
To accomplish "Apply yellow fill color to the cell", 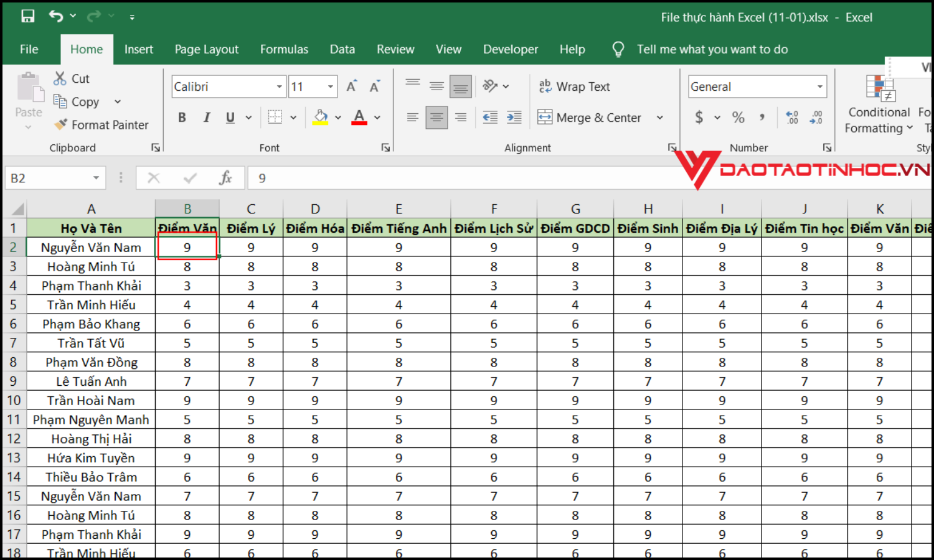I will [321, 117].
